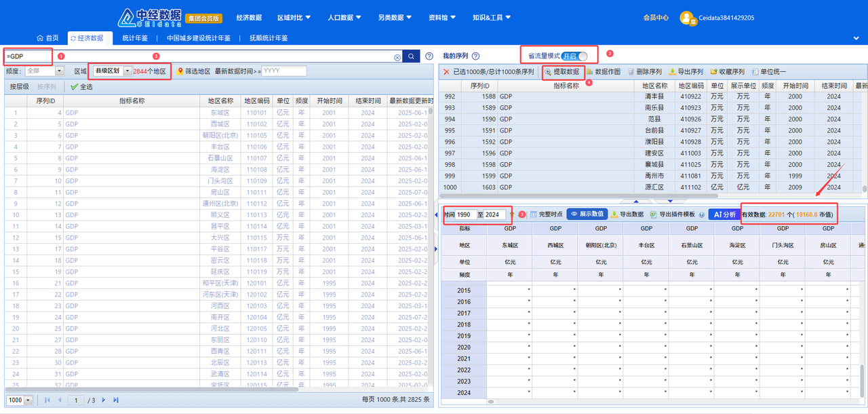Click 导出数据 in the data panel

coord(627,214)
